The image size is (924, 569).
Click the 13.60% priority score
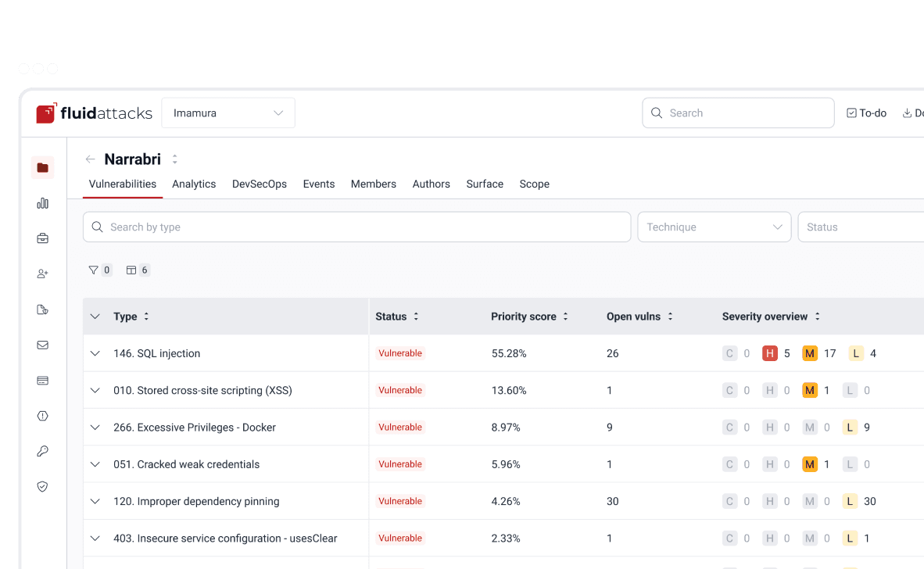pos(509,390)
